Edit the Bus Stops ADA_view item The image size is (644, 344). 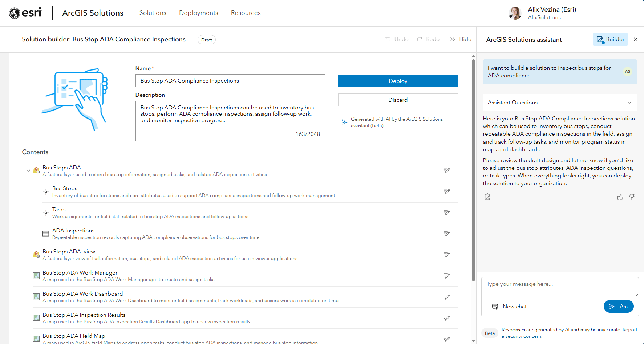click(x=447, y=255)
